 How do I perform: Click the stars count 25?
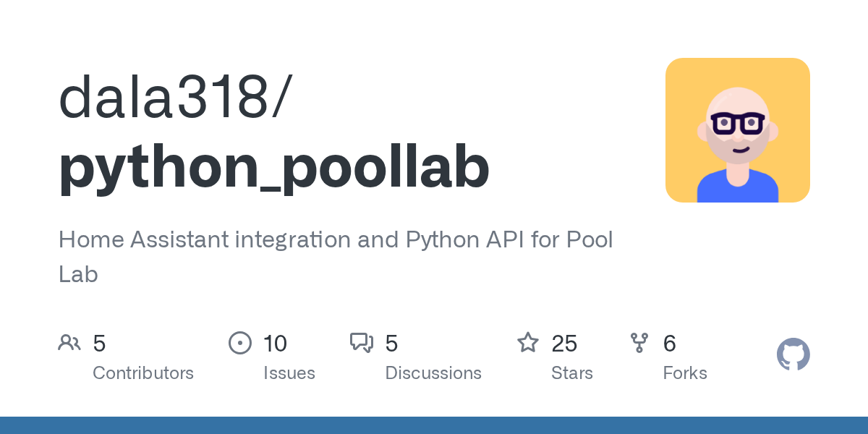(x=564, y=344)
